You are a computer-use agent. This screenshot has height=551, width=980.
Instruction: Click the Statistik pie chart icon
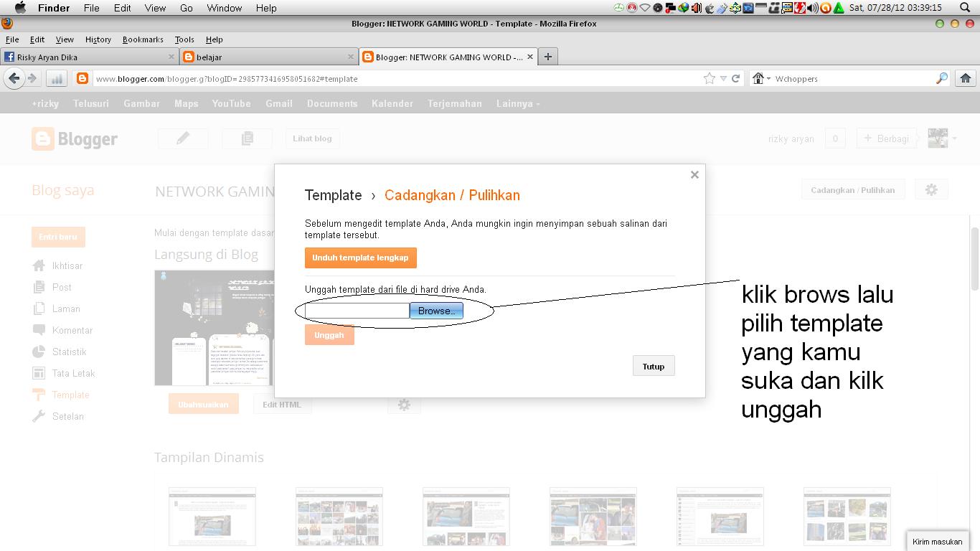pos(39,352)
